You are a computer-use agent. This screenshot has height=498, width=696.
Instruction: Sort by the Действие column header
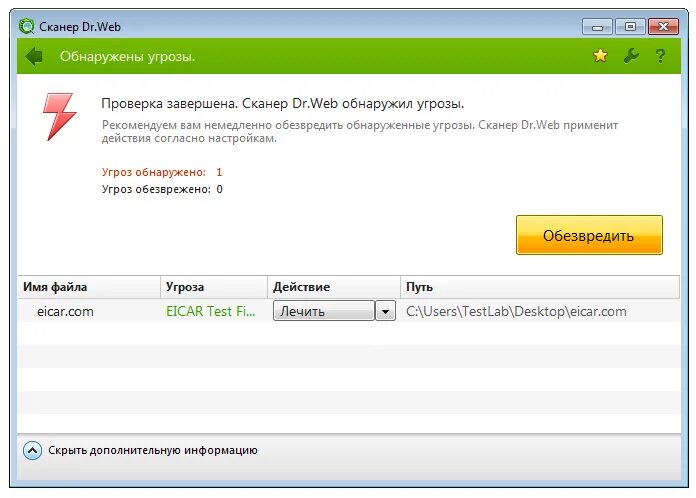tap(334, 287)
